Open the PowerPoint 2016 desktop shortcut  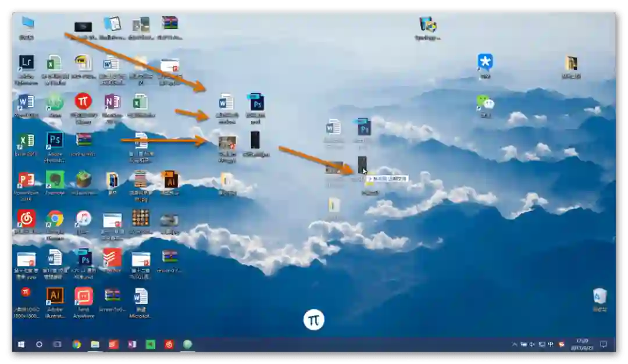pyautogui.click(x=26, y=180)
